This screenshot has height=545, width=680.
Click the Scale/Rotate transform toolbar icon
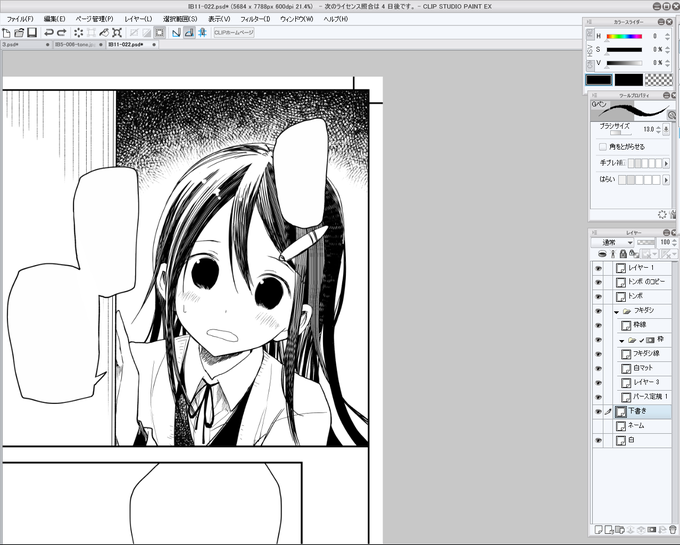coord(117,33)
